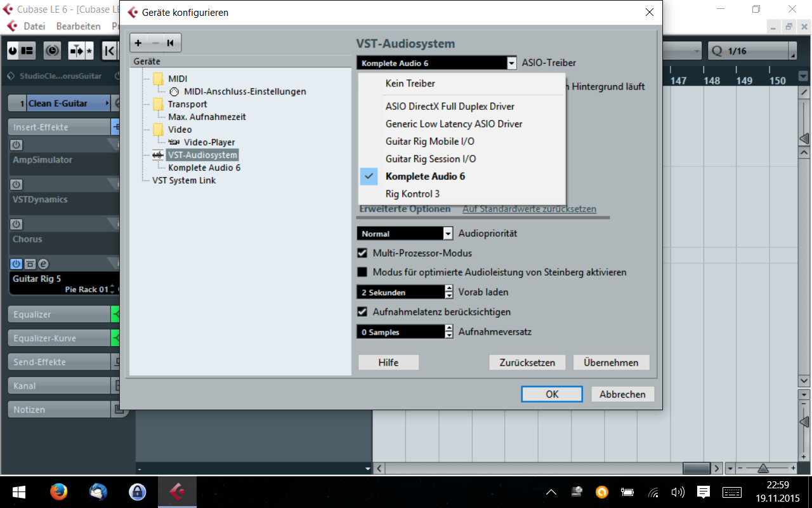Open Firefox from the taskbar
Screen dimensions: 812x508
(x=58, y=491)
